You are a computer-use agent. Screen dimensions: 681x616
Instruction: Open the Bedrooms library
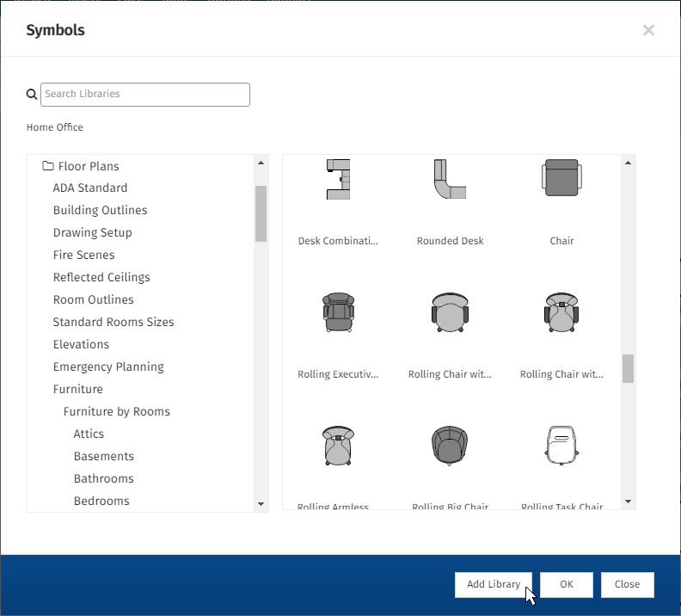(x=101, y=501)
